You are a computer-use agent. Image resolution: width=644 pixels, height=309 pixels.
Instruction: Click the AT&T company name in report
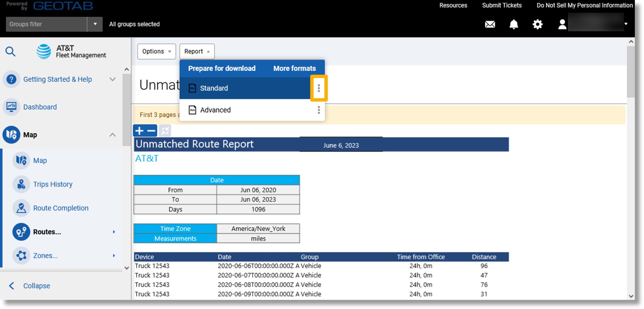pos(147,159)
